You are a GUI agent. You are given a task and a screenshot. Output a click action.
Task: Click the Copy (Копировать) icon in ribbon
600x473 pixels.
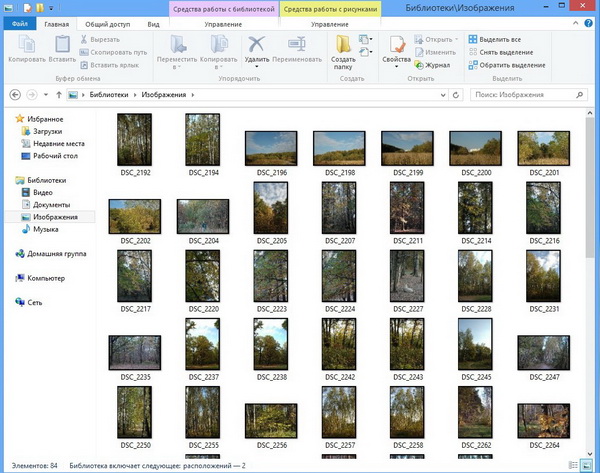point(25,46)
